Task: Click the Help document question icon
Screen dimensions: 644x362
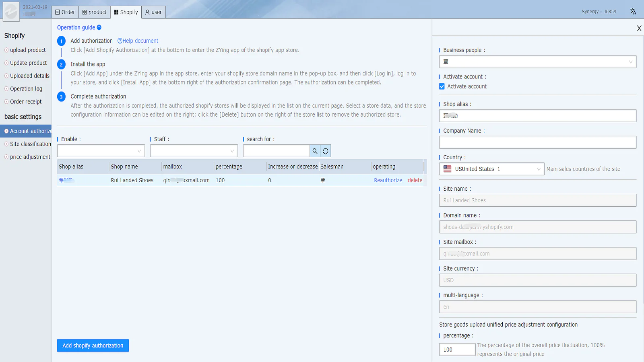Action: point(120,41)
